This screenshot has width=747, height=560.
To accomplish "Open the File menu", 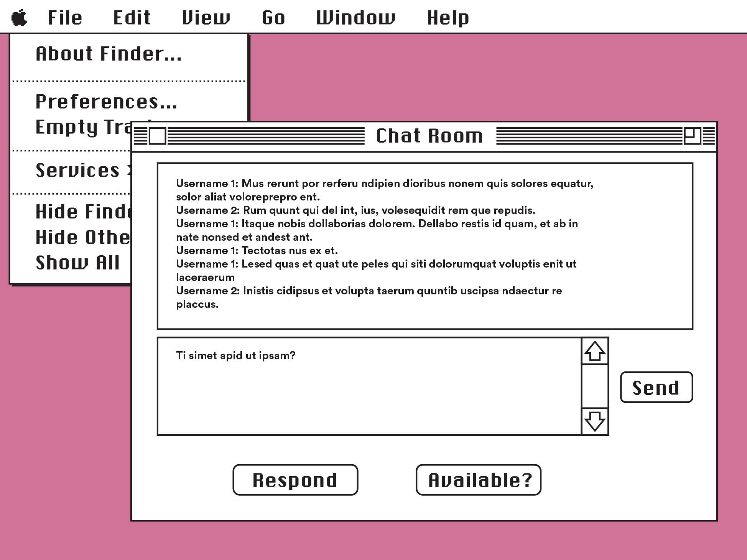I will coord(65,18).
